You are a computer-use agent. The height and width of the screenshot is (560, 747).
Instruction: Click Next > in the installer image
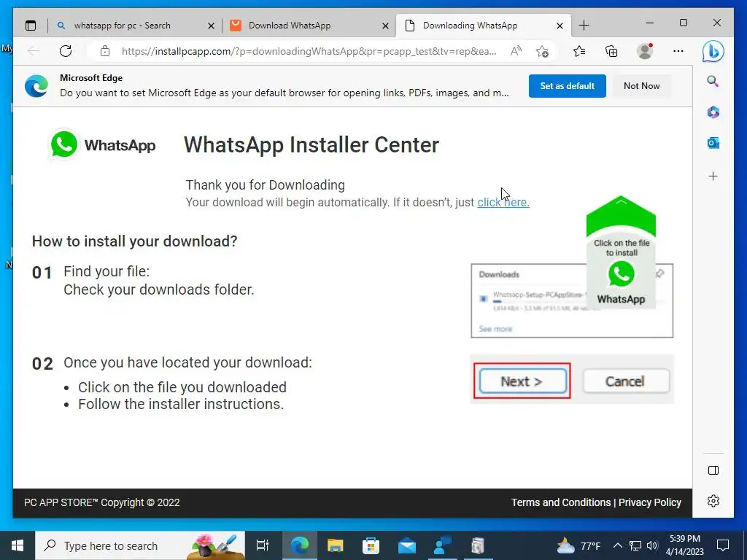[x=522, y=381]
